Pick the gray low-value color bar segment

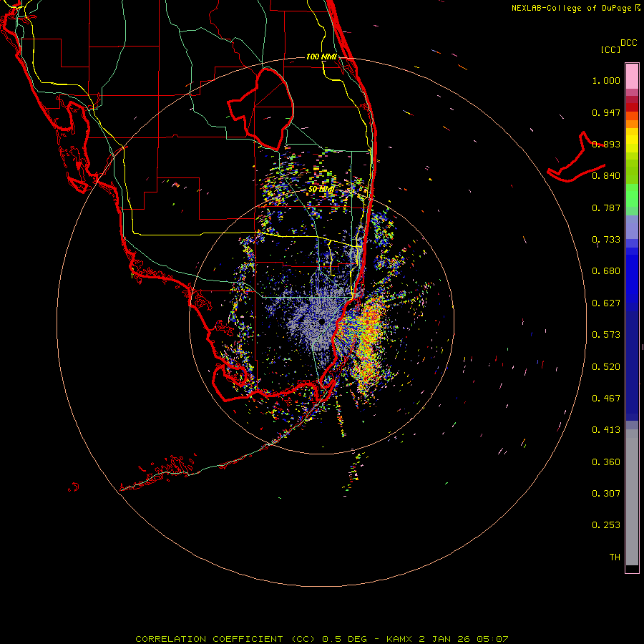pos(632,497)
